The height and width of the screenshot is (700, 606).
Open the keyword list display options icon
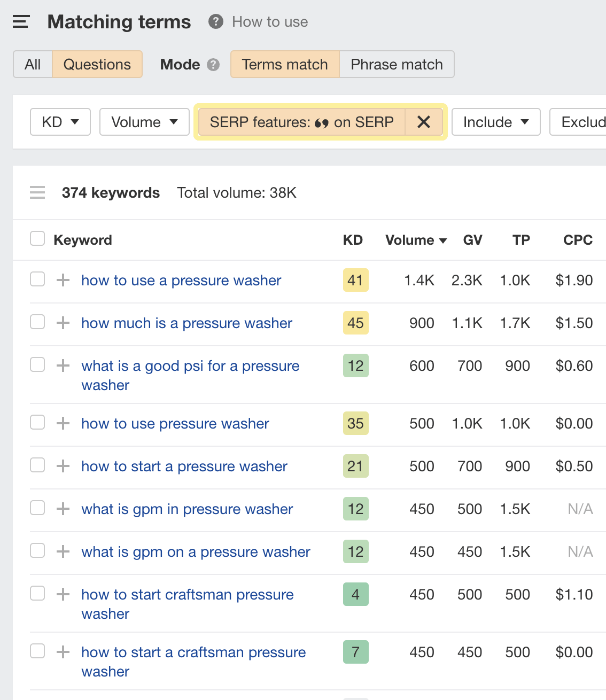(x=37, y=192)
